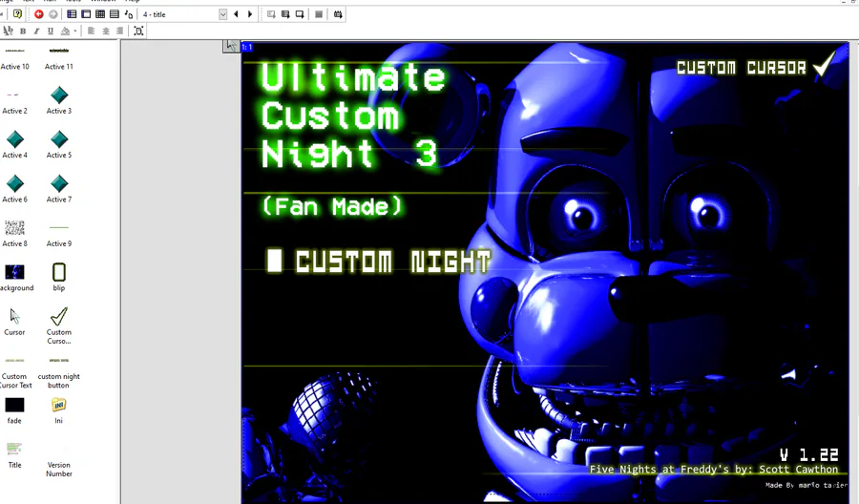Click the 1:1 zoom indicator on frame
The image size is (859, 504).
pos(247,47)
